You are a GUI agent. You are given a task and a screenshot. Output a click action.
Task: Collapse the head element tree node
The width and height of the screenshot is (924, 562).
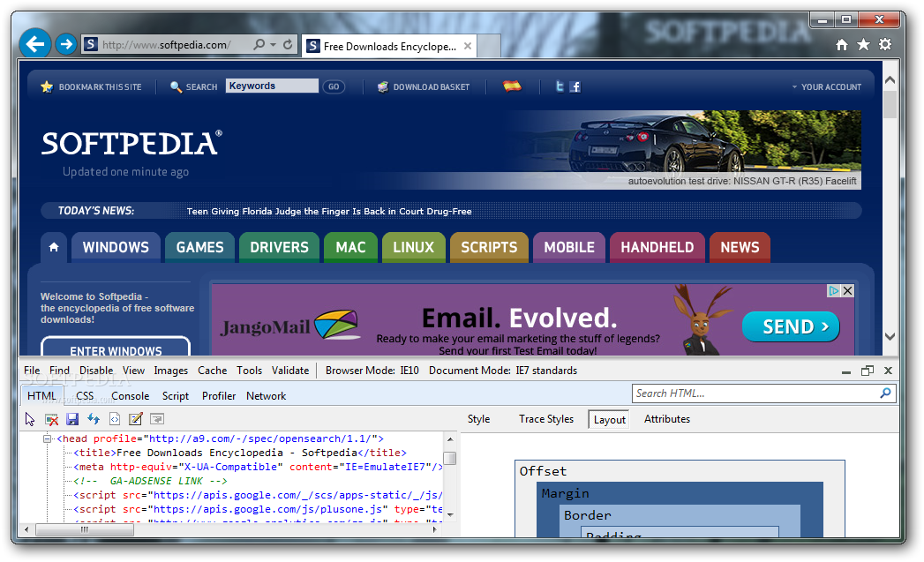pyautogui.click(x=47, y=438)
